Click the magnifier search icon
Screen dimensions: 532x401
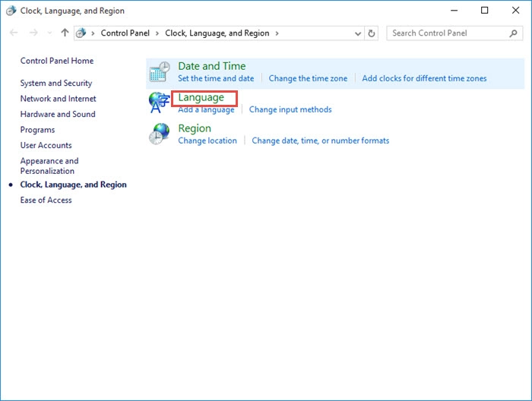click(513, 33)
